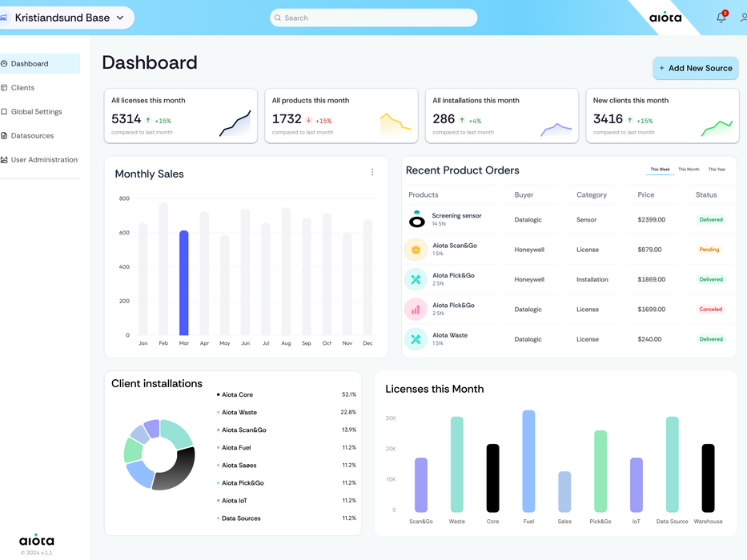Select the This Week tab
The height and width of the screenshot is (560, 747).
[x=660, y=169]
